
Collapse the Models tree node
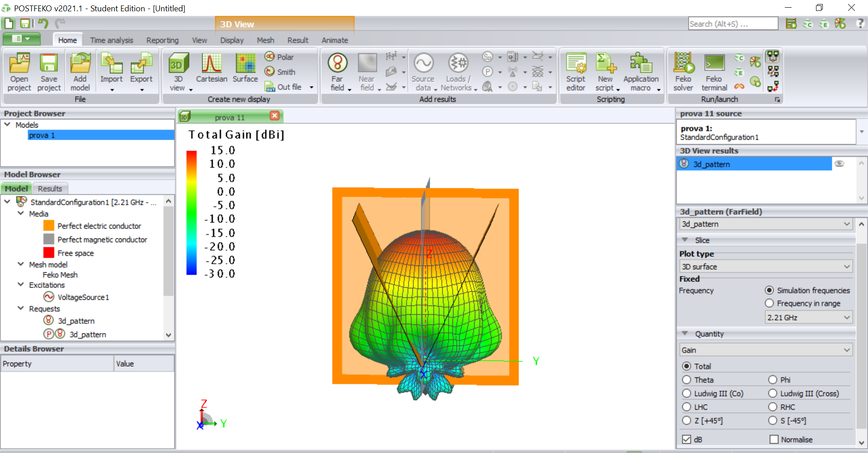[x=7, y=124]
